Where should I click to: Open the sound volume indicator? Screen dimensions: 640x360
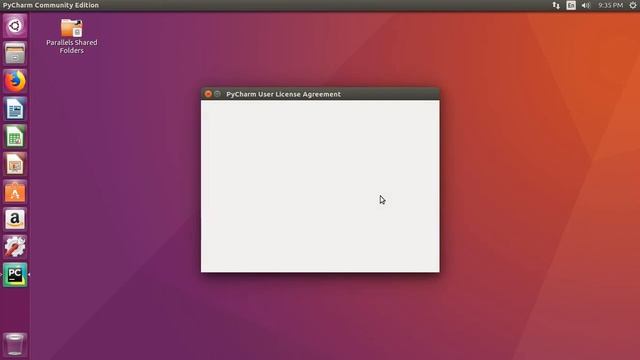586,5
